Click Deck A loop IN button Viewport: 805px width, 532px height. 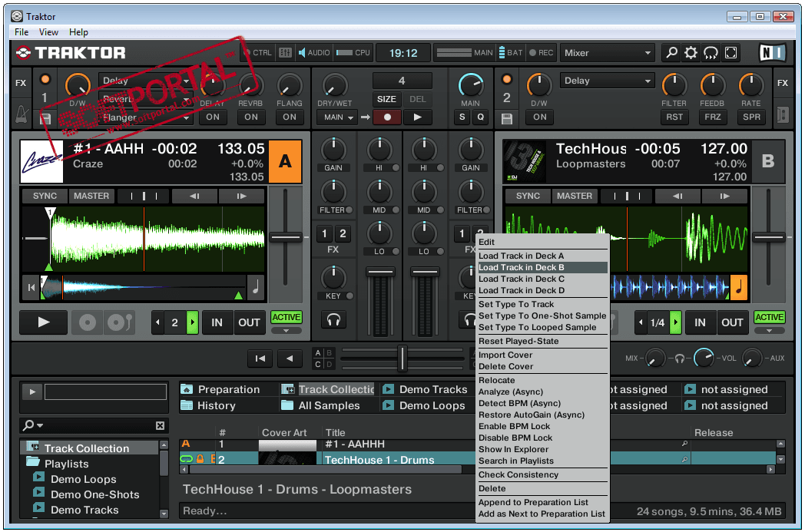[x=217, y=322]
